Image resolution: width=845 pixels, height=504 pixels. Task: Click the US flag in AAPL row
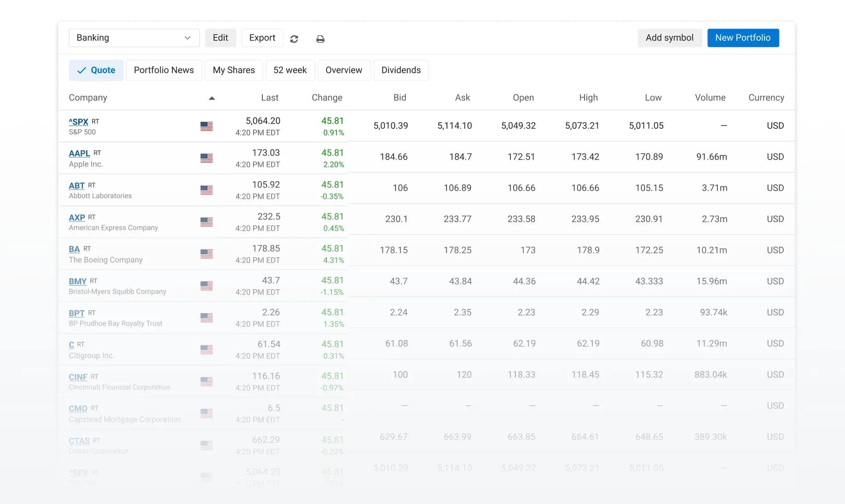[x=207, y=158]
